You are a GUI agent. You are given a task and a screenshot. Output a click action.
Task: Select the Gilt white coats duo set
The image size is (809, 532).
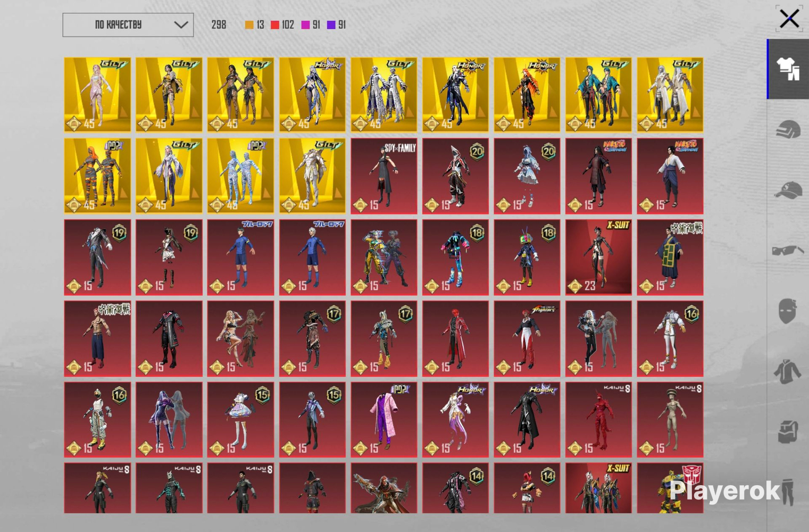tap(670, 95)
